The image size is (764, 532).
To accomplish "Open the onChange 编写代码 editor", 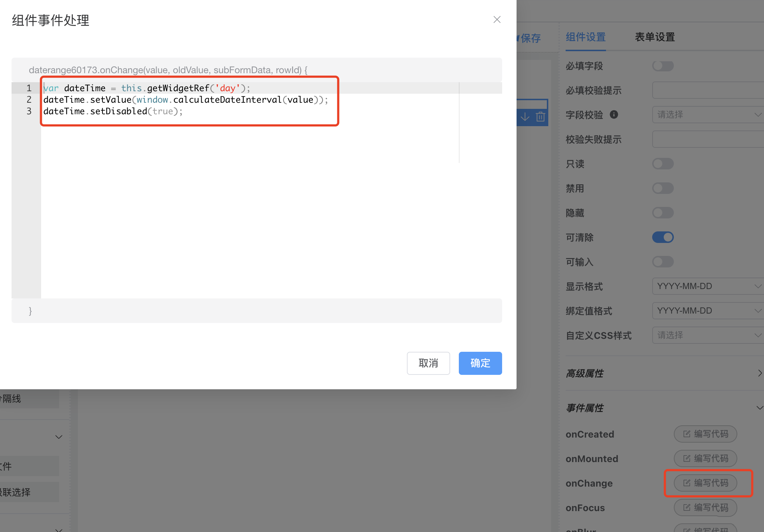I will coord(705,483).
